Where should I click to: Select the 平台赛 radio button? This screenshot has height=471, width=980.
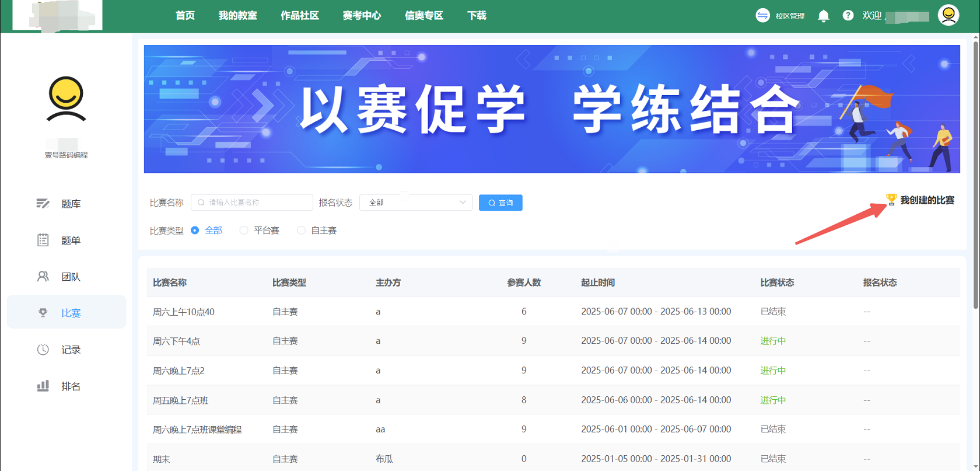click(244, 231)
